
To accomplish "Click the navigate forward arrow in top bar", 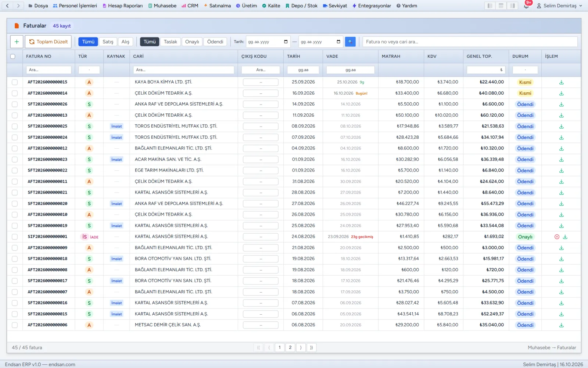I will [x=18, y=6].
